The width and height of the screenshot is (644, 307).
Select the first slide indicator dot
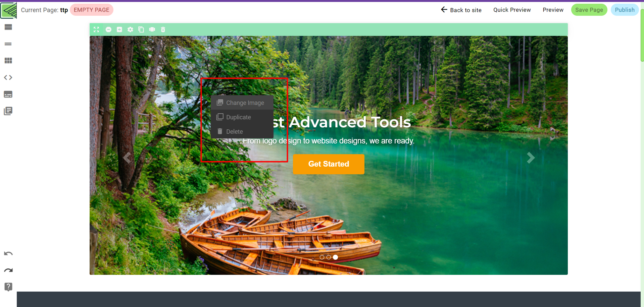322,257
